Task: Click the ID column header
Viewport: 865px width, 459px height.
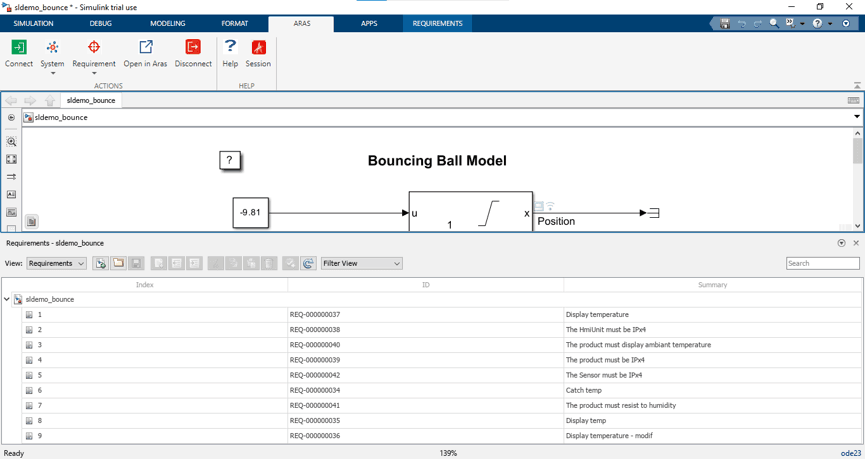Action: [x=426, y=285]
